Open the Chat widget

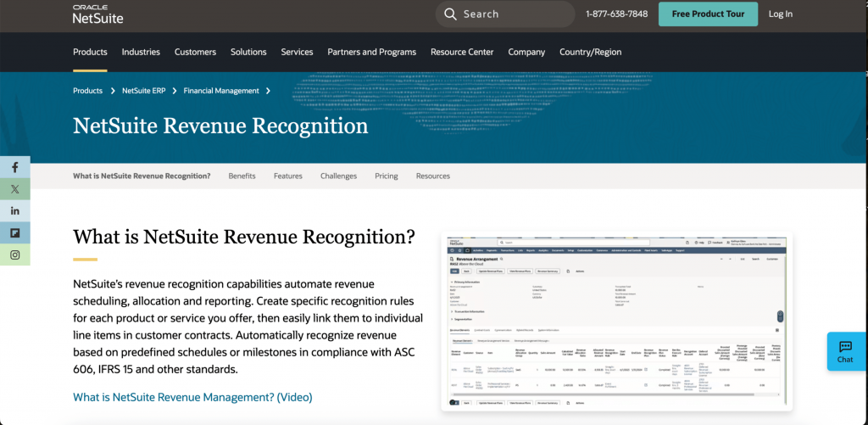point(846,351)
